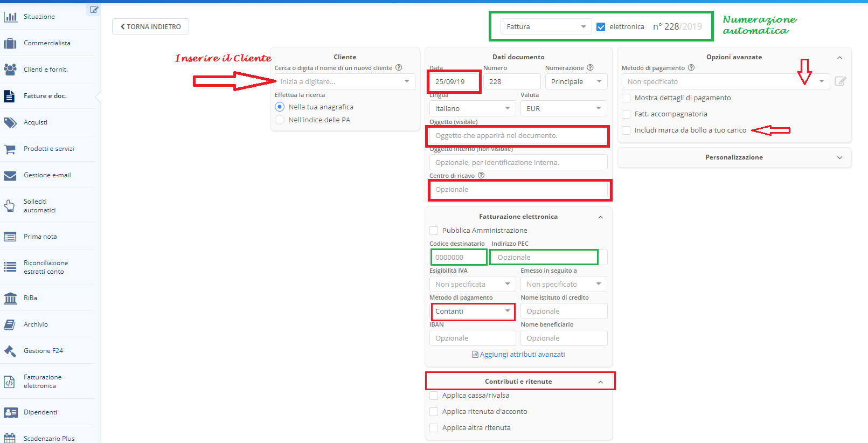Click the Gestione F24 gavel icon
The image size is (868, 443).
pyautogui.click(x=10, y=351)
